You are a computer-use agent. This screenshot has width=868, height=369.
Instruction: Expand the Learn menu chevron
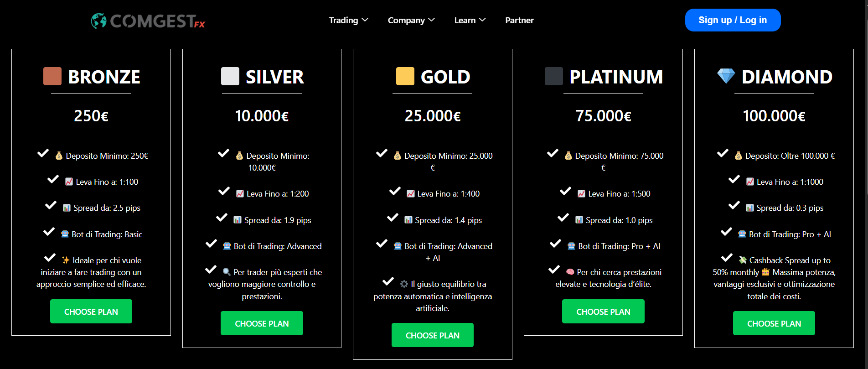tap(482, 20)
